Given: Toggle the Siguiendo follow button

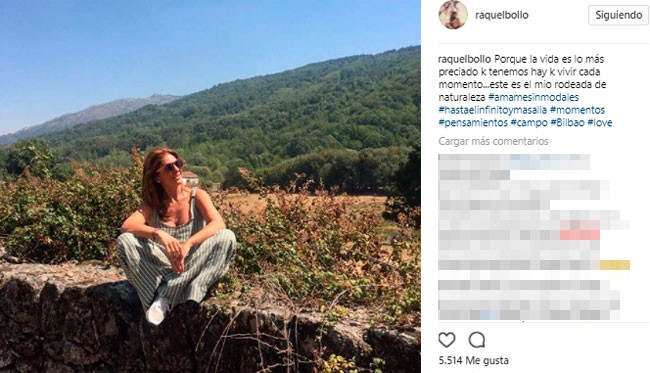Looking at the screenshot, I should 618,15.
